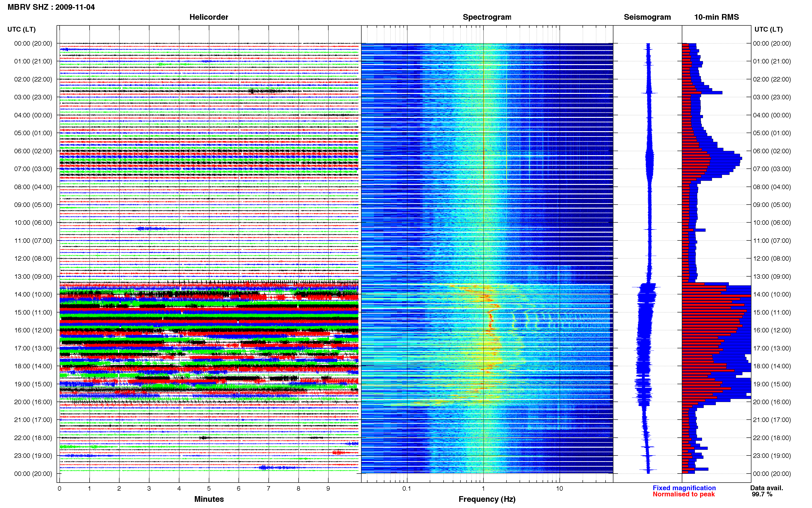
Task: Click tick label '8' on the Minutes axis
Action: click(x=298, y=489)
